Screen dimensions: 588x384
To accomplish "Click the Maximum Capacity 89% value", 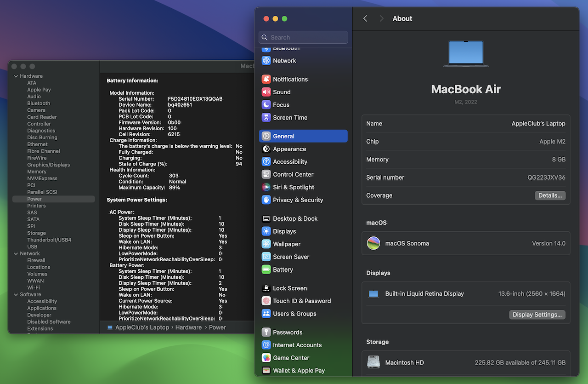I will 175,188.
